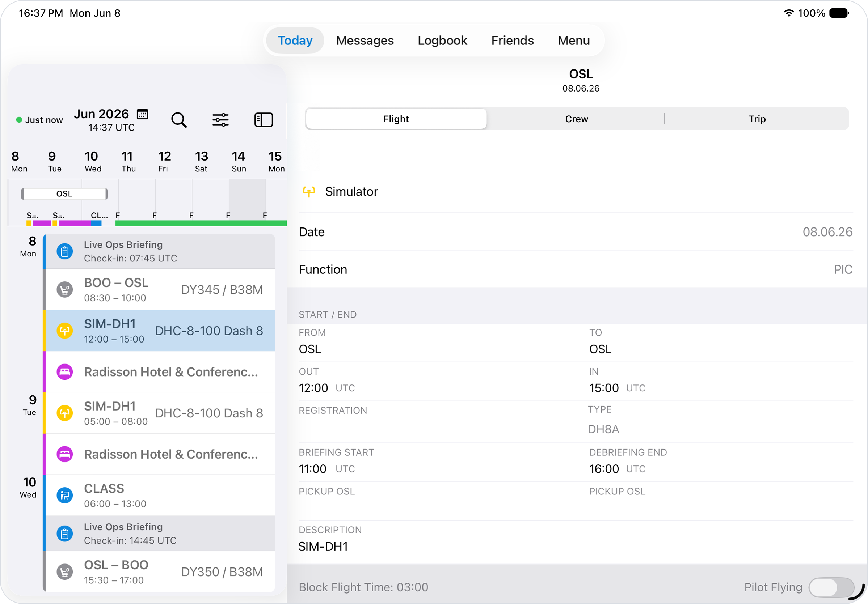Open the search magnifier icon
The width and height of the screenshot is (868, 604).
(179, 120)
